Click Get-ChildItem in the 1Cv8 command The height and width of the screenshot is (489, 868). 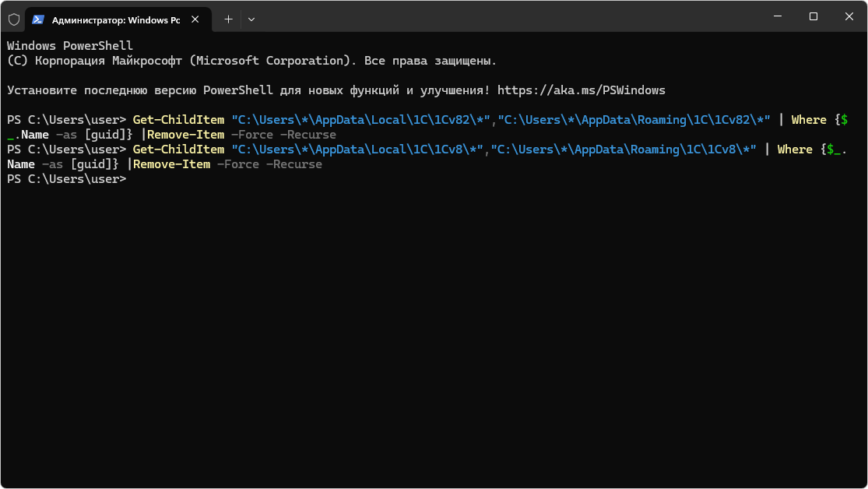click(178, 150)
